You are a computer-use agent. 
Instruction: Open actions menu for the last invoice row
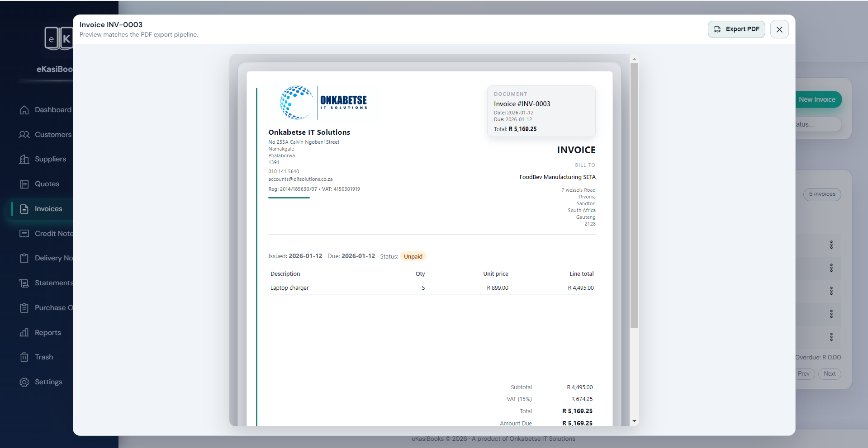pyautogui.click(x=831, y=336)
